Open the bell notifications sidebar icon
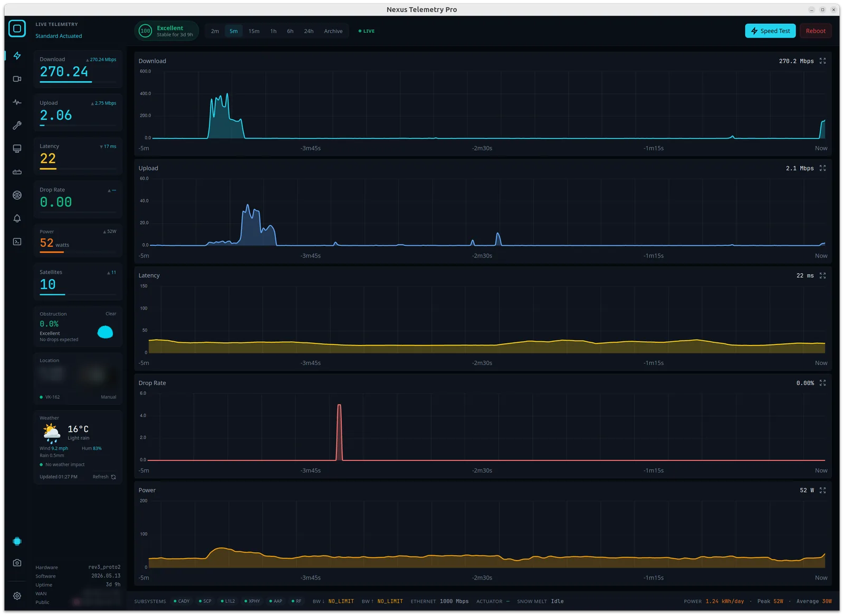This screenshot has width=844, height=616. click(17, 218)
